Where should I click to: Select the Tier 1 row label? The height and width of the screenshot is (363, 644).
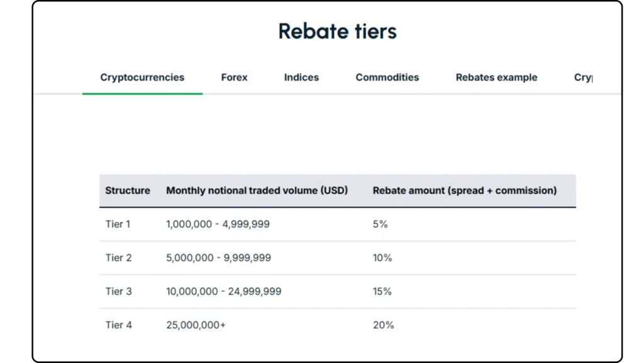tap(118, 224)
